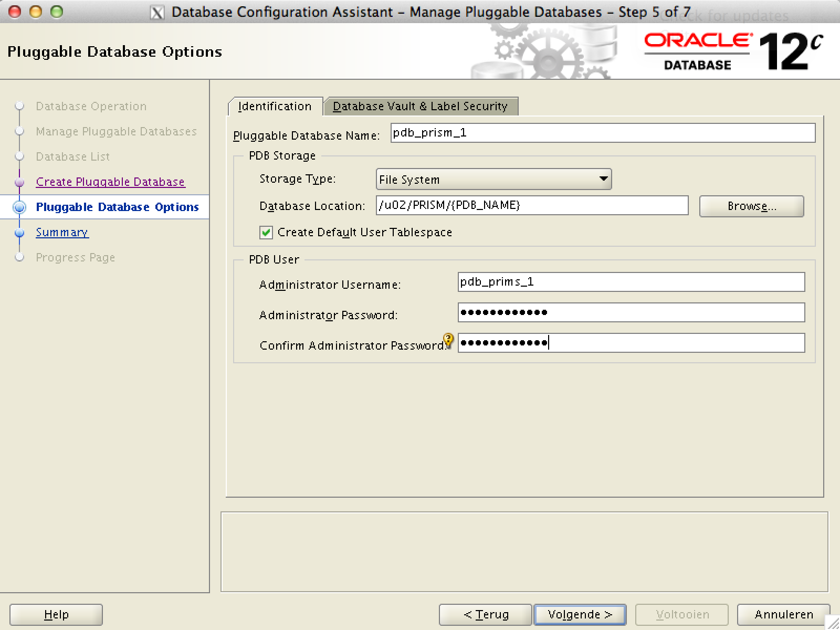Click the Database Operation step label
840x630 pixels.
91,106
